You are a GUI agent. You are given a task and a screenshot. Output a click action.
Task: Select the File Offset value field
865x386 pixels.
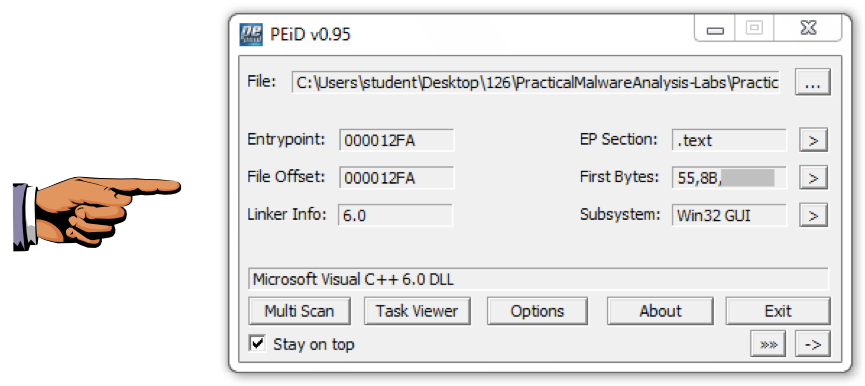point(397,178)
